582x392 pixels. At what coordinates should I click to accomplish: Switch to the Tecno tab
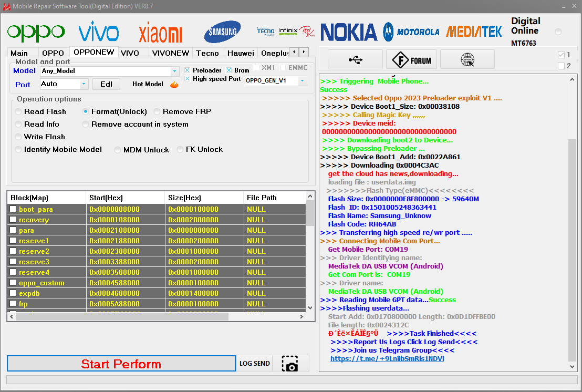pyautogui.click(x=207, y=53)
